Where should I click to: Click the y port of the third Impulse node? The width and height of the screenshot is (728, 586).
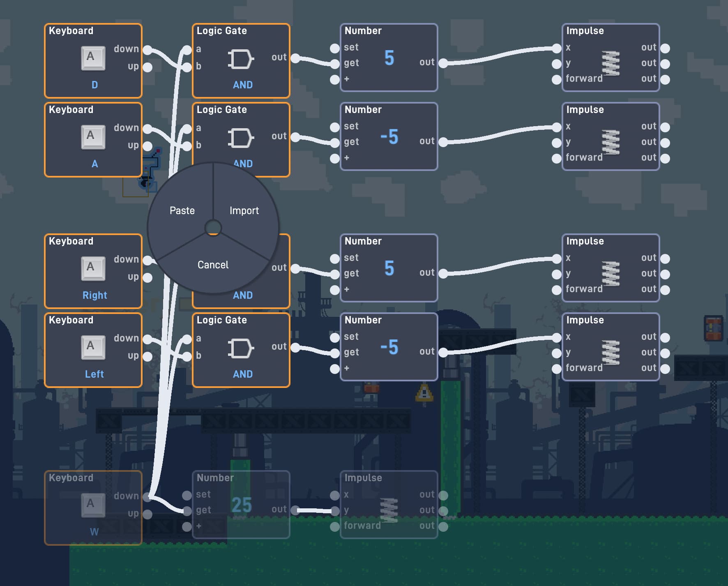tap(557, 275)
